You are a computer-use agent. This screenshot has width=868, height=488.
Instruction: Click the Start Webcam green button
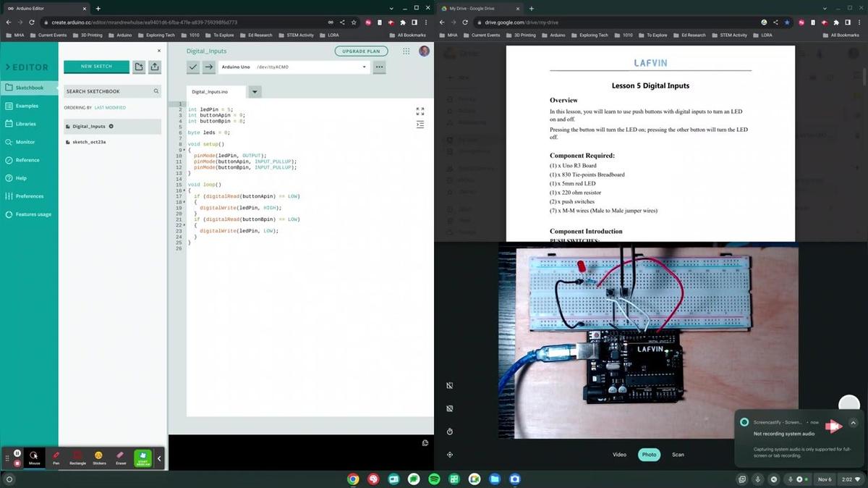pos(143,458)
